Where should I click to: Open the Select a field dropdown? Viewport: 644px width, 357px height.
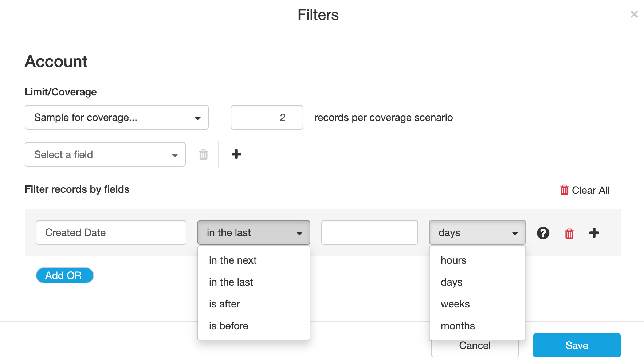point(105,154)
